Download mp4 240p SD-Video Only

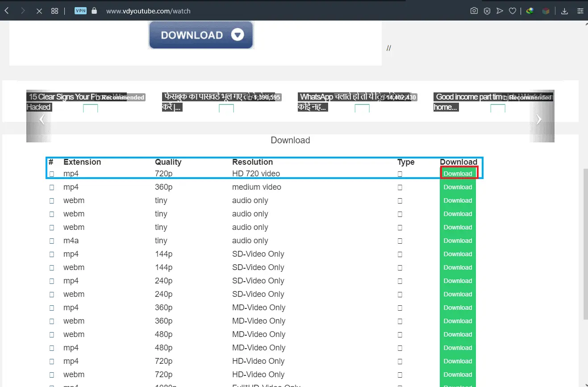[458, 281]
